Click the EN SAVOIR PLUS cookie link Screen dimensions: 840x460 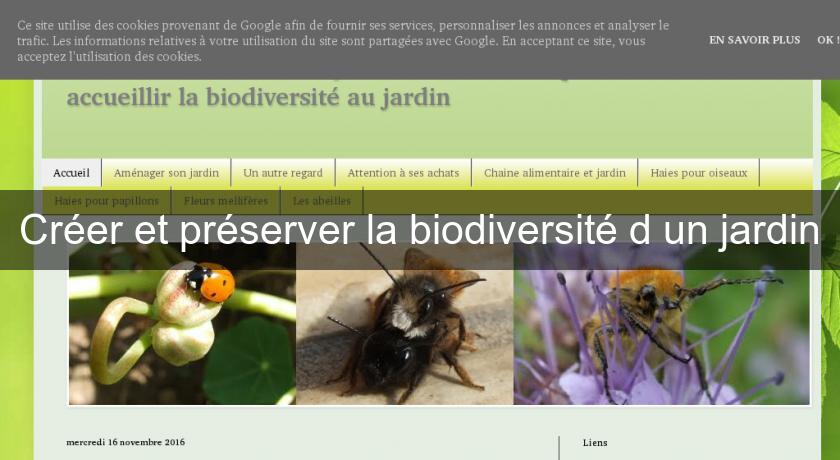coord(754,40)
